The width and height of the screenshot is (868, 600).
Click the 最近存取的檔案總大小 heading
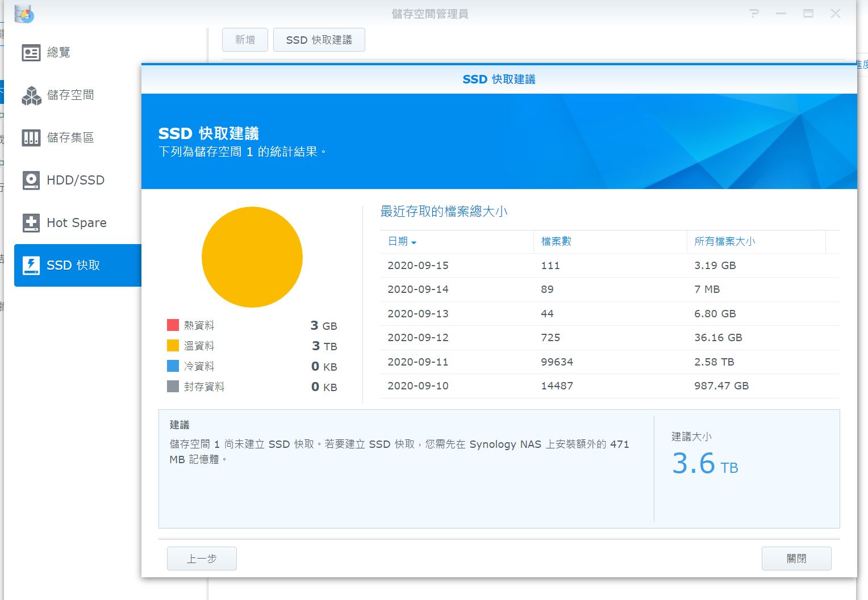(x=444, y=212)
